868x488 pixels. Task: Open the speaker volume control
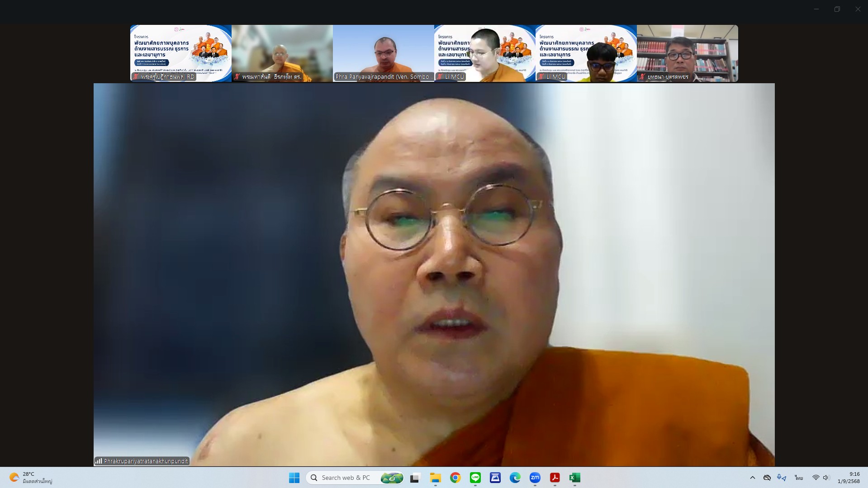(826, 478)
